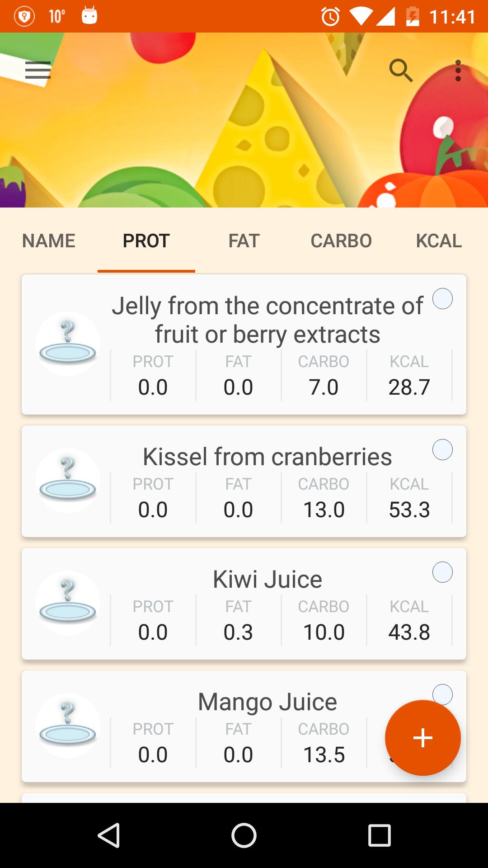Tap the plate icon beside Kissel from cranberries
The height and width of the screenshot is (868, 488).
[x=68, y=480]
